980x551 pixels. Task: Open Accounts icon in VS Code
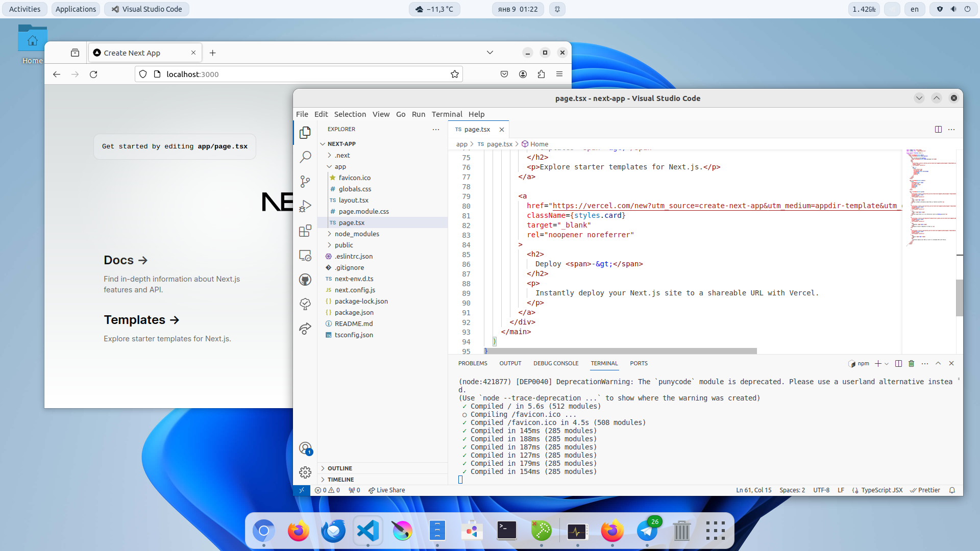click(x=305, y=448)
